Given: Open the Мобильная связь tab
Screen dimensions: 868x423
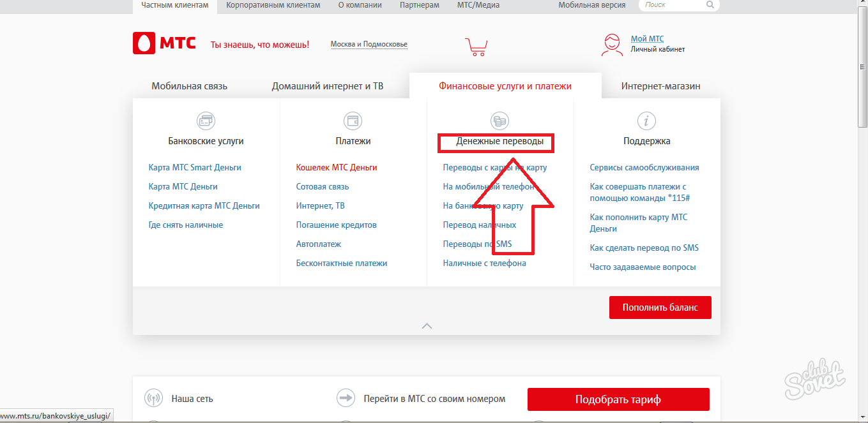Looking at the screenshot, I should pyautogui.click(x=189, y=86).
